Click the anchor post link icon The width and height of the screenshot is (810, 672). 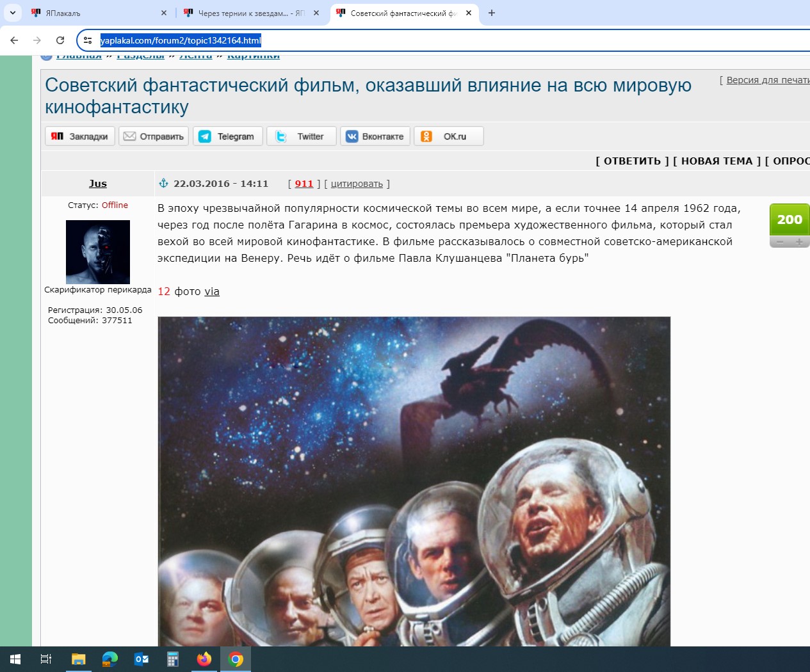(163, 184)
